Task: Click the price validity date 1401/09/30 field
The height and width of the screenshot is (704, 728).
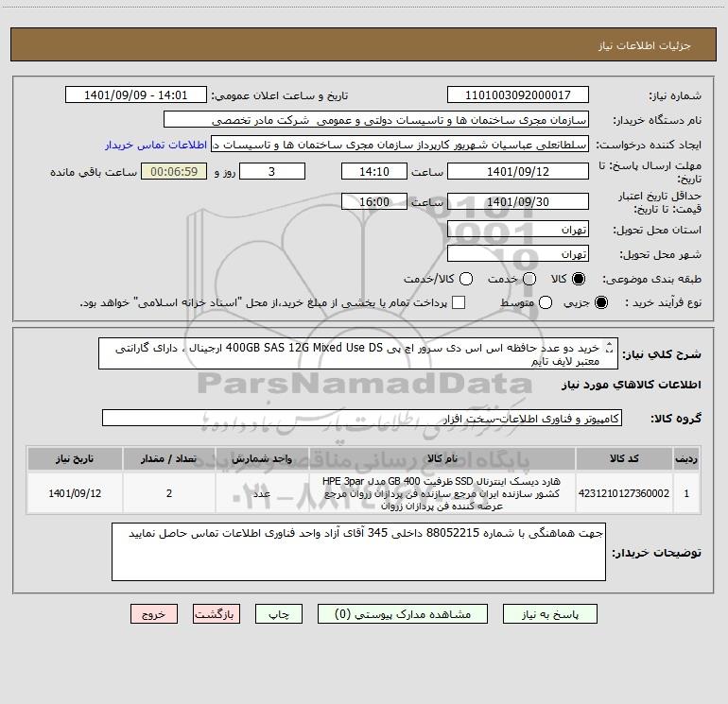Action: point(518,201)
